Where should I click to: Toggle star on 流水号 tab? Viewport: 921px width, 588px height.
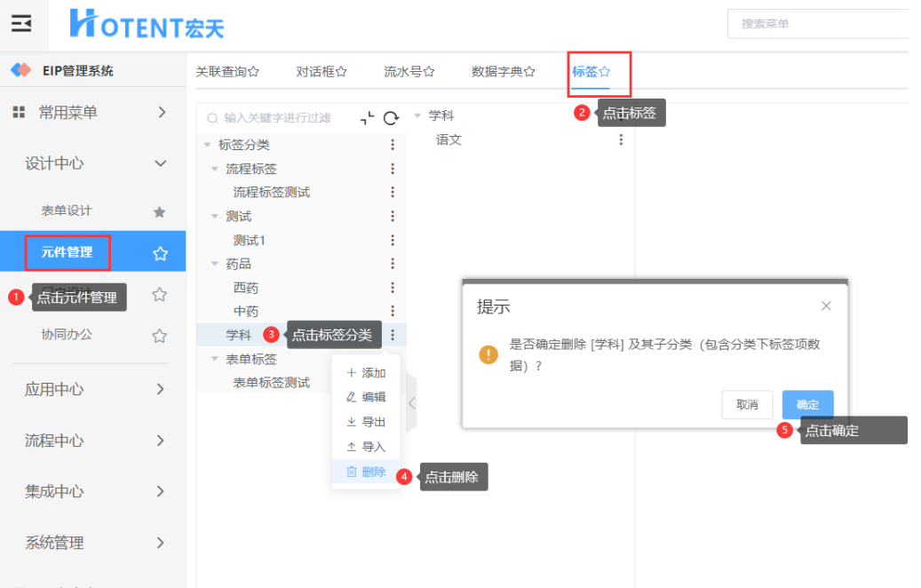tap(429, 72)
